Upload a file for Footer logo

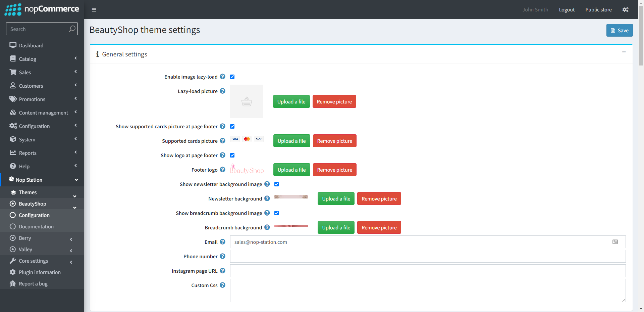[x=291, y=170]
